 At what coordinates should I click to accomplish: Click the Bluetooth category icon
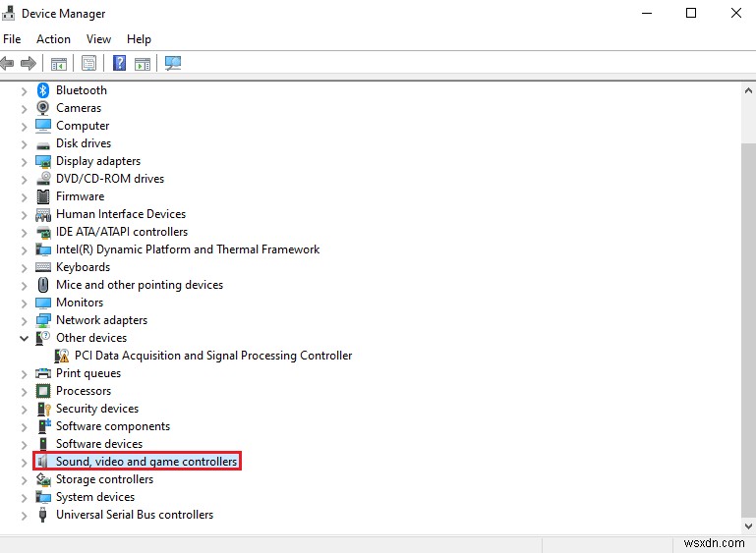point(43,90)
